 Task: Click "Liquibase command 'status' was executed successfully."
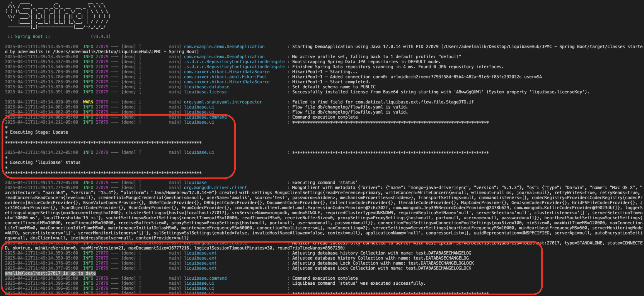click(359, 283)
